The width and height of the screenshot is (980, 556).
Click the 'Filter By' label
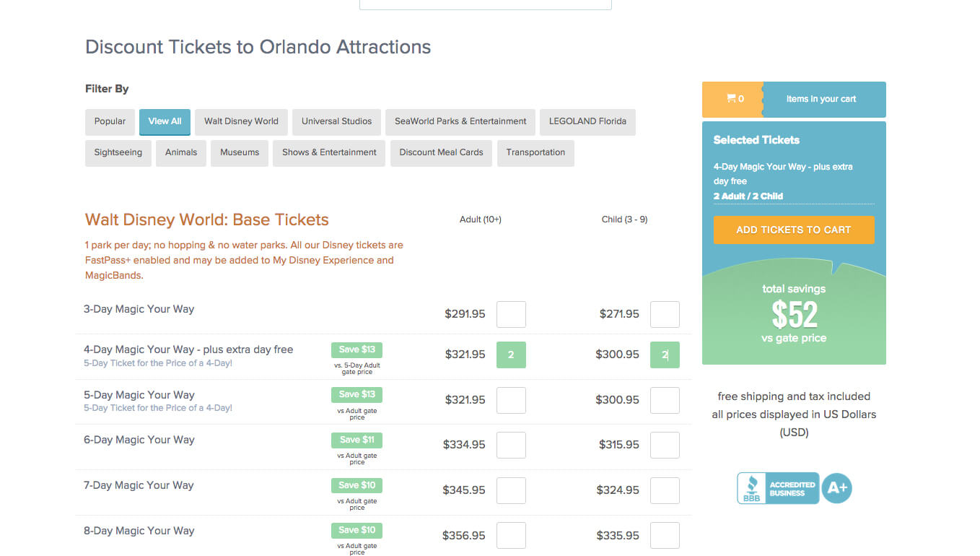click(107, 89)
